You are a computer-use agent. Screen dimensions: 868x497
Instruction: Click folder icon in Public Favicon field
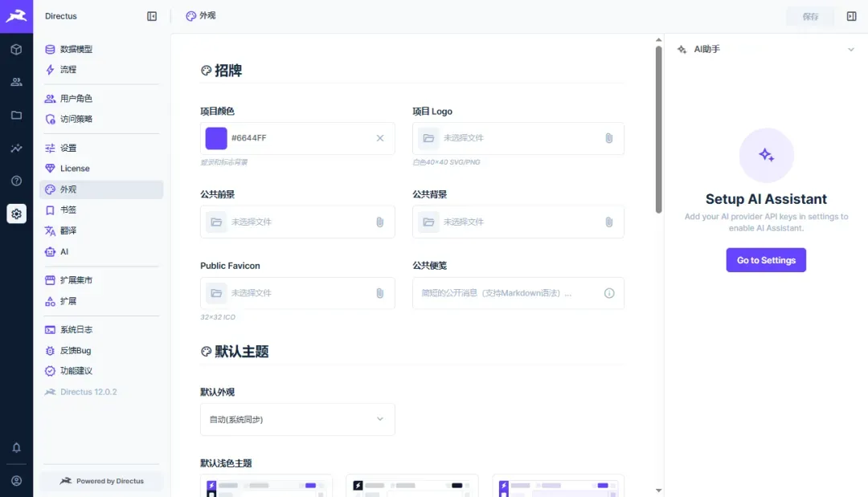tap(216, 293)
